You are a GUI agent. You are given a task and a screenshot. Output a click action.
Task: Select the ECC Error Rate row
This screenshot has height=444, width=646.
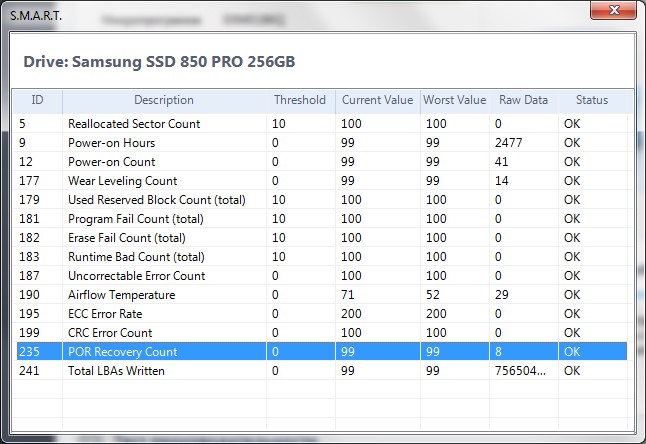322,313
